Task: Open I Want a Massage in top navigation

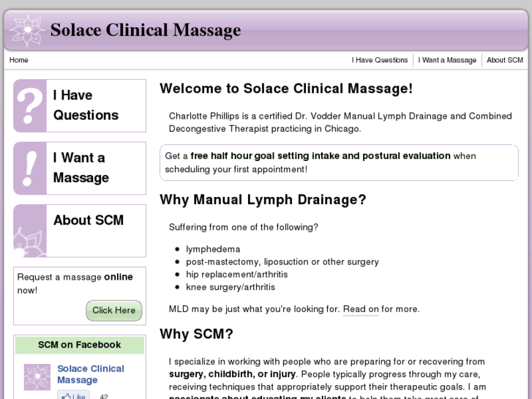Action: click(447, 60)
